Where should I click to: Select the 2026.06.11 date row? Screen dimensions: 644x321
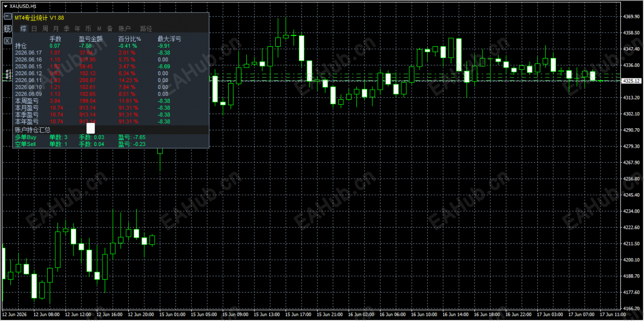28,80
